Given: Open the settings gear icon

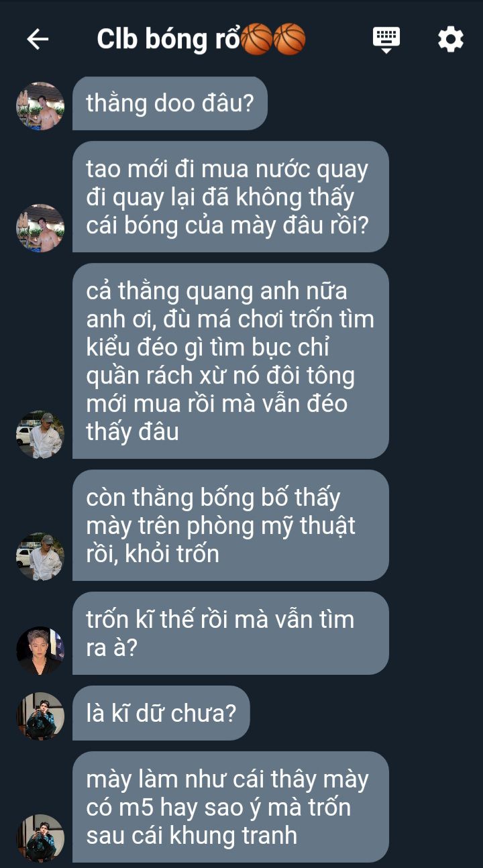Looking at the screenshot, I should tap(450, 40).
